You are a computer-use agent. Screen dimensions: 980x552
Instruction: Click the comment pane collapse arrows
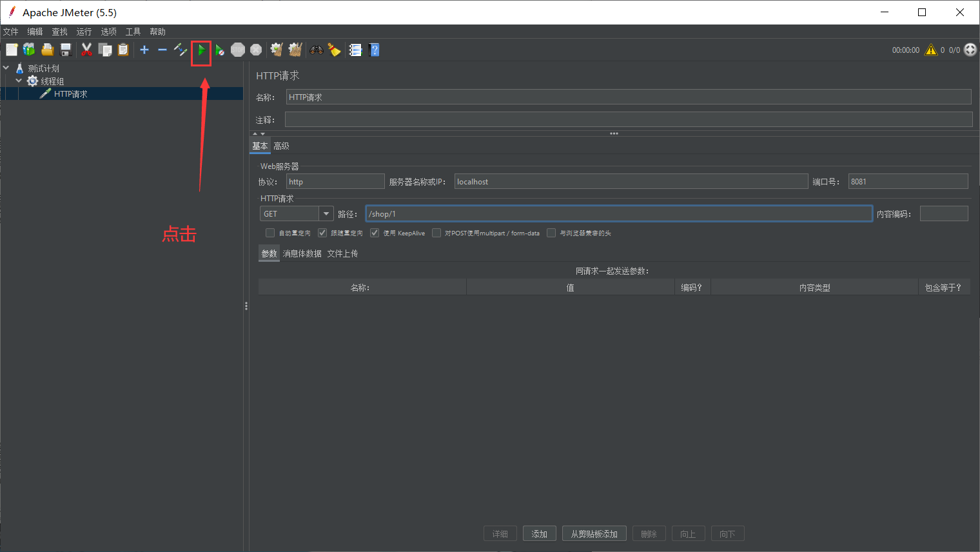click(x=259, y=133)
